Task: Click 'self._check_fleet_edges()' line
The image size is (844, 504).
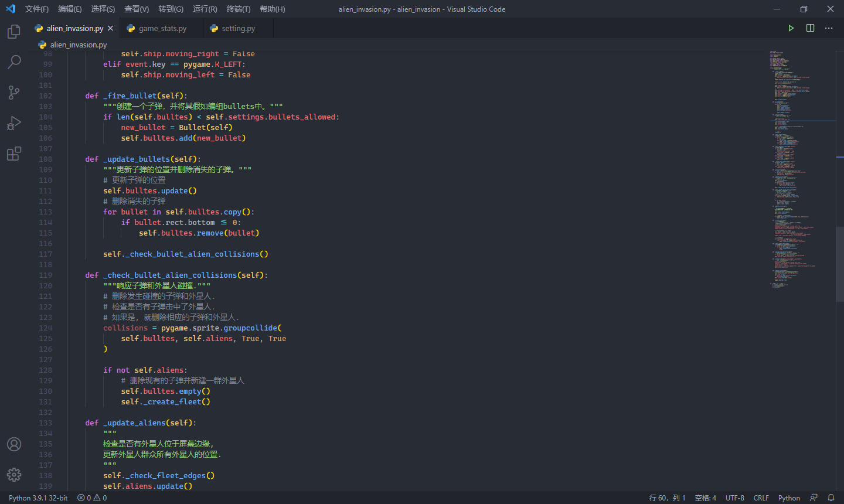Action: [x=159, y=475]
